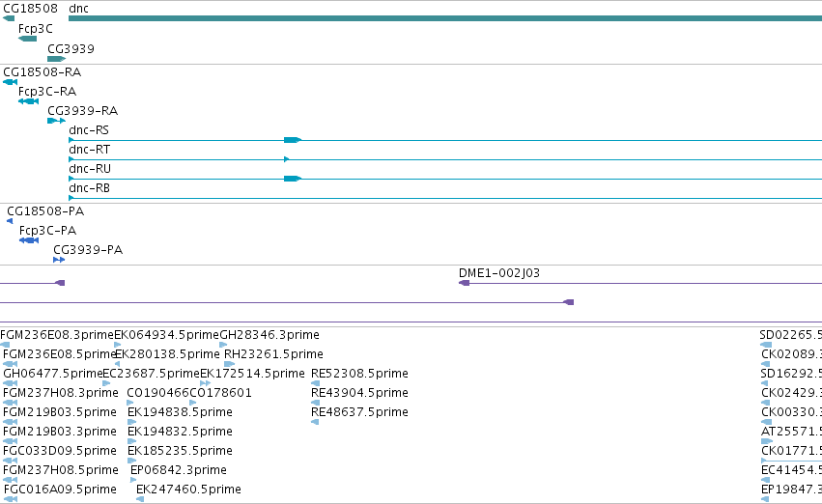822x504 pixels.
Task: Select the FGM236E08.5prime EST label
Action: tap(59, 354)
